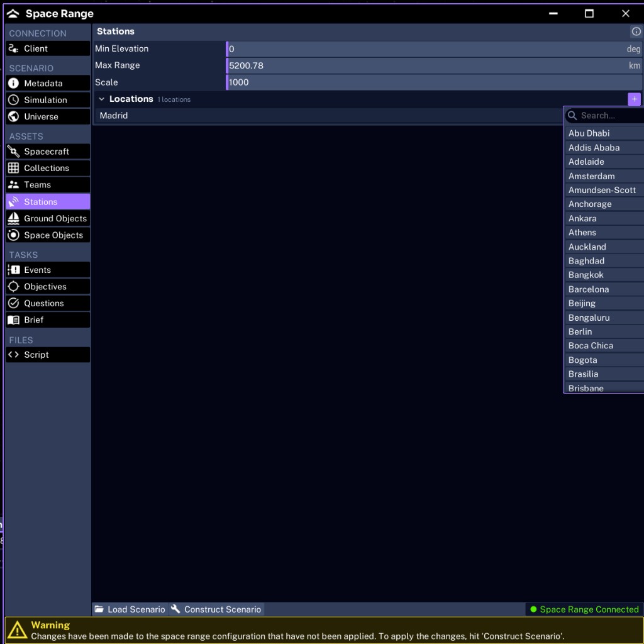644x644 pixels.
Task: Choose Auckland from the list
Action: coord(604,247)
